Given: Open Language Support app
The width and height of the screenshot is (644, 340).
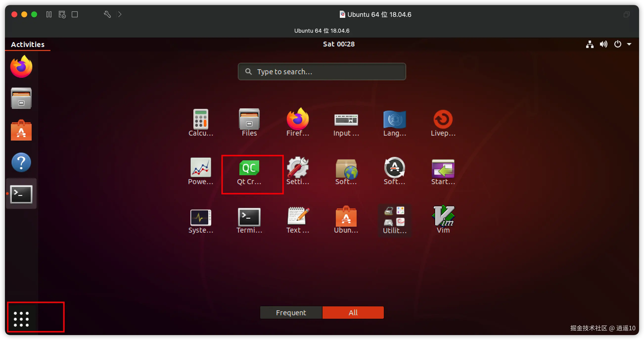Looking at the screenshot, I should pyautogui.click(x=394, y=120).
